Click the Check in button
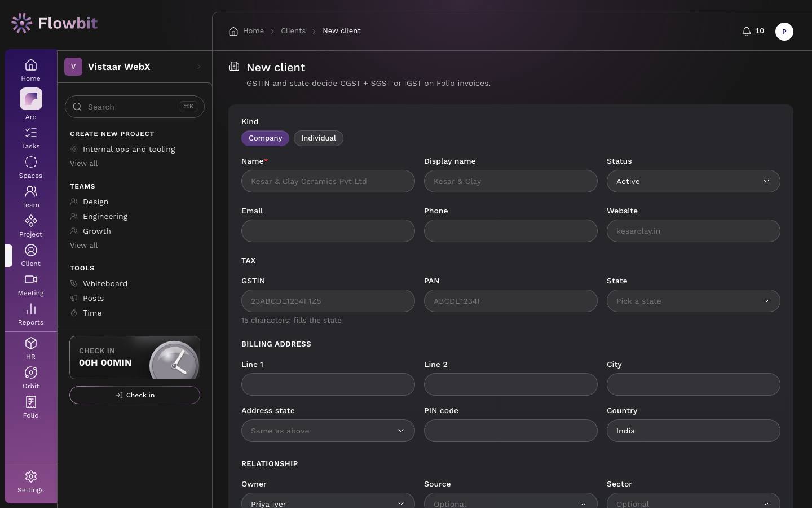This screenshot has height=508, width=812. click(x=135, y=395)
